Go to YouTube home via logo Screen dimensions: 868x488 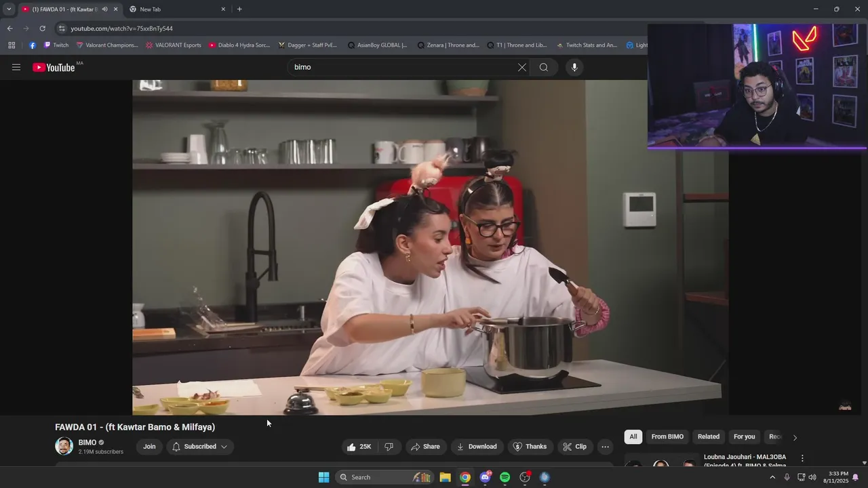tap(54, 67)
